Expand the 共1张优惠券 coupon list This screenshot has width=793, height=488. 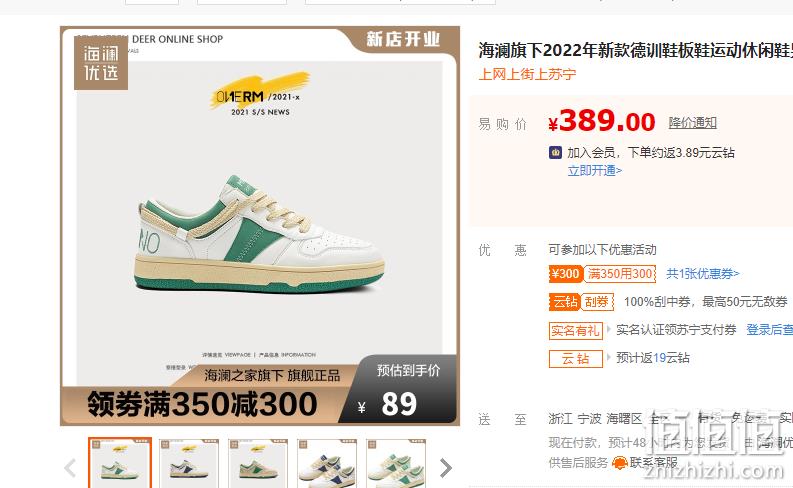point(702,274)
